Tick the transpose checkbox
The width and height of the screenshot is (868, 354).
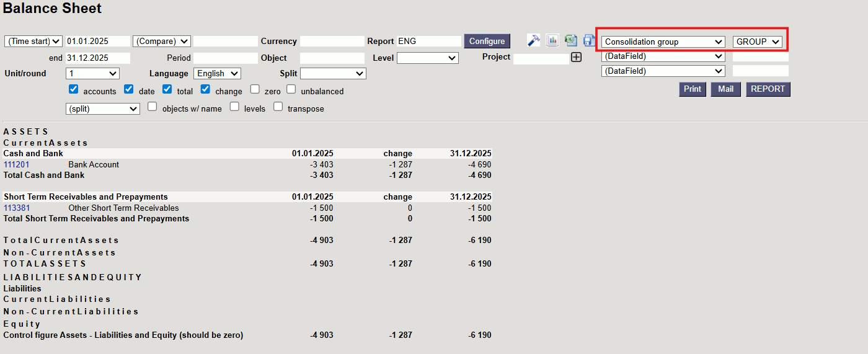(x=278, y=107)
